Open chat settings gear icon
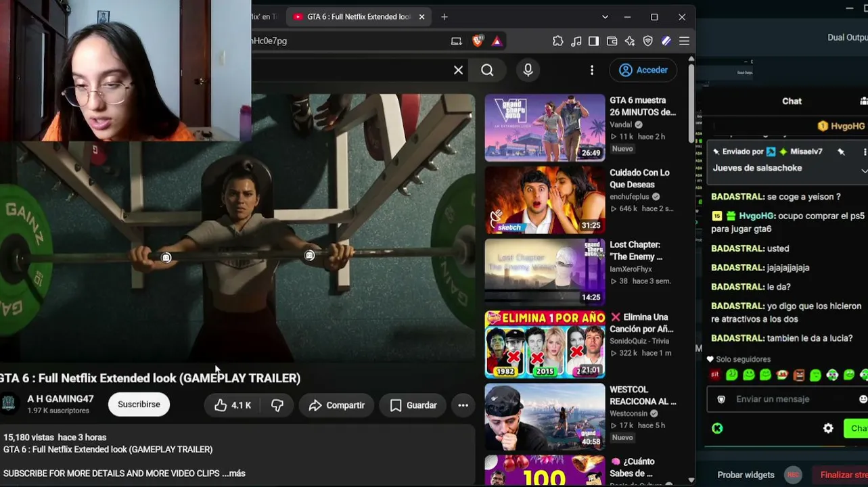This screenshot has height=487, width=868. 828,428
